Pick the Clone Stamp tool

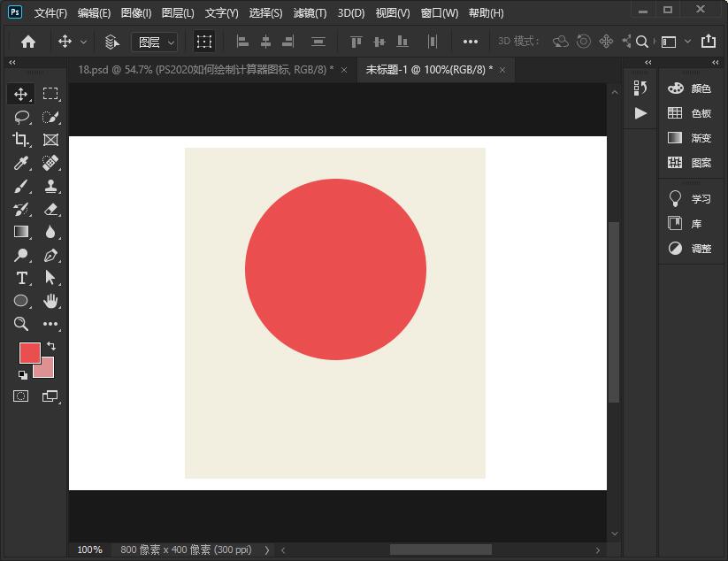[50, 186]
